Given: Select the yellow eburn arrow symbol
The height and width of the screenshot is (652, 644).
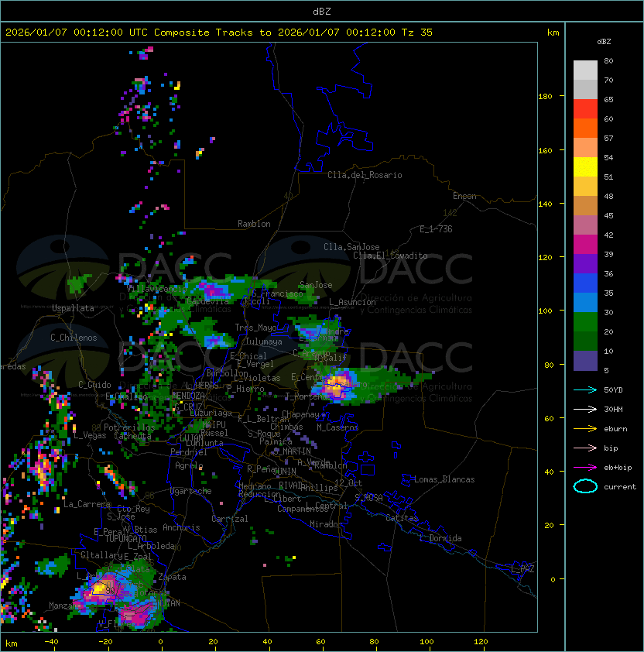Looking at the screenshot, I should [585, 428].
